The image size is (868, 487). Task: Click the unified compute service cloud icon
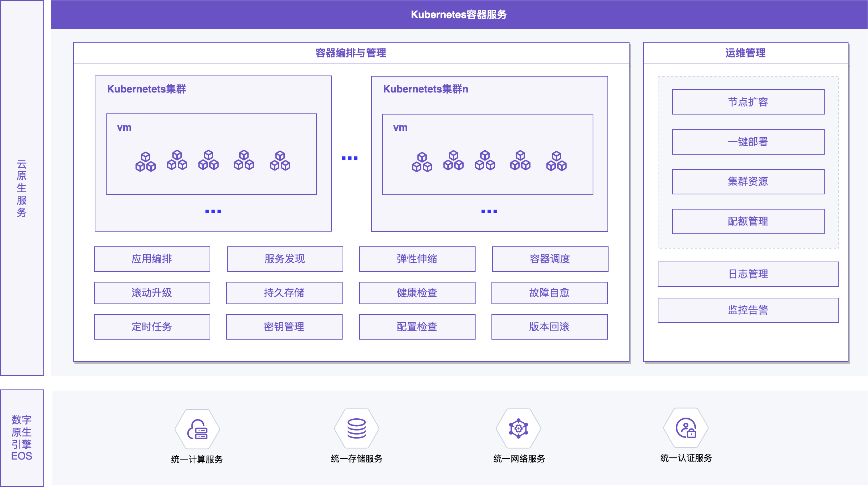click(x=197, y=429)
